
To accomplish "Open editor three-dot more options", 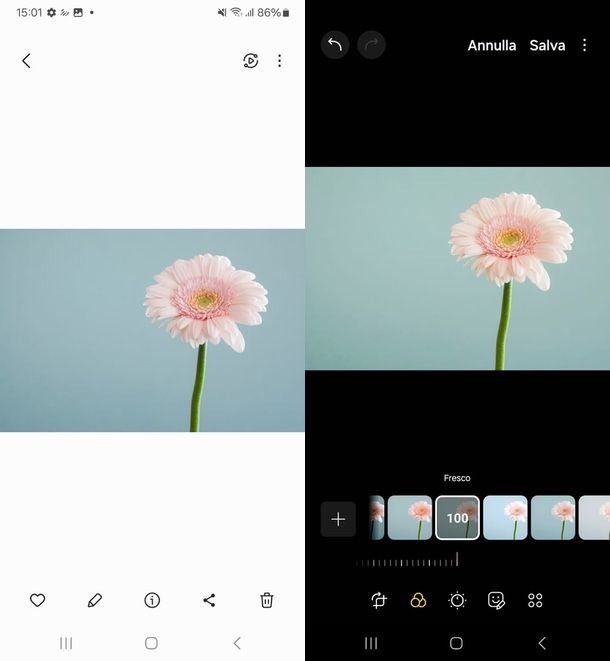I will pyautogui.click(x=584, y=45).
